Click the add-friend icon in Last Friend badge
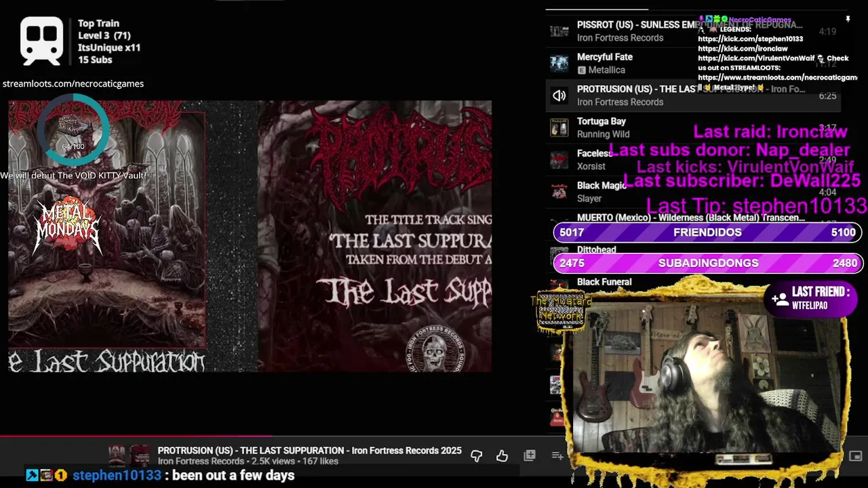This screenshot has width=868, height=488. (x=780, y=298)
